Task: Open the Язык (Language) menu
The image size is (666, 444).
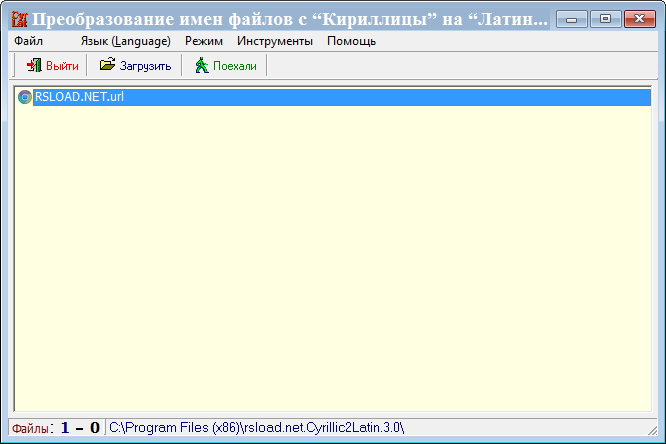Action: coord(126,41)
